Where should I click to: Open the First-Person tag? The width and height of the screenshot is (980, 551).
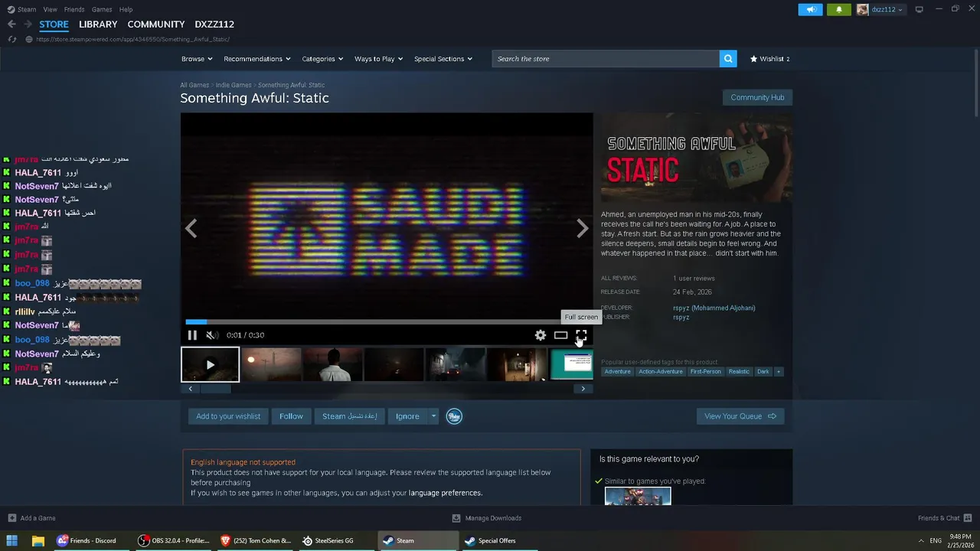pyautogui.click(x=705, y=372)
